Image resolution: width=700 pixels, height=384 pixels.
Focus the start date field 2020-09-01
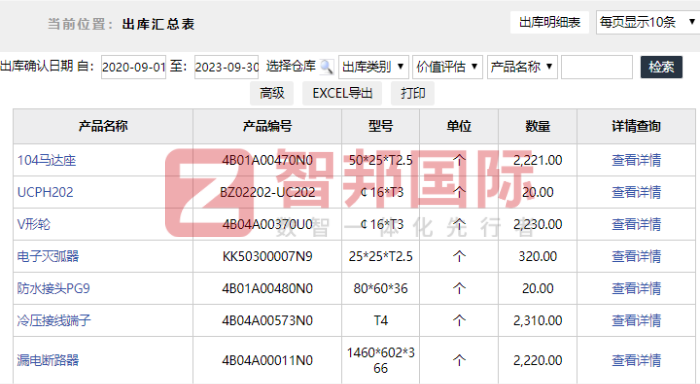pyautogui.click(x=133, y=67)
